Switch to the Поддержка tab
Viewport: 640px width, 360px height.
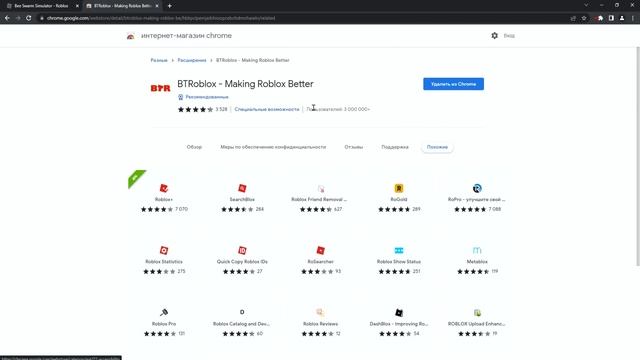click(395, 147)
